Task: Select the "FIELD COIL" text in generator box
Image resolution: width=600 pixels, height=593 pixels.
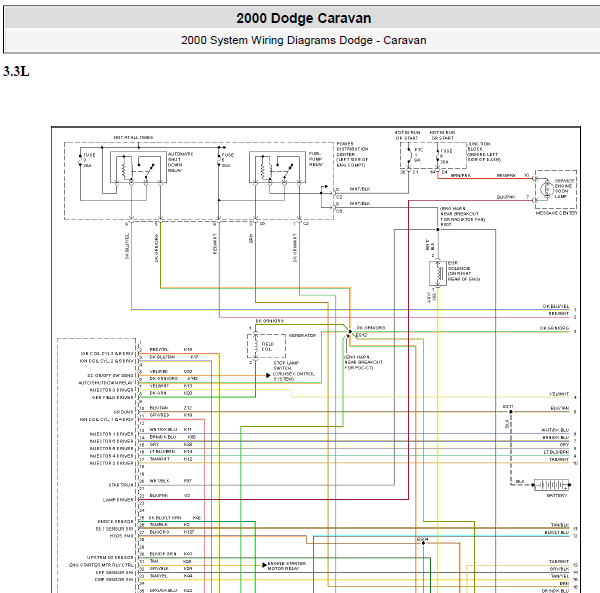Action: coord(267,347)
